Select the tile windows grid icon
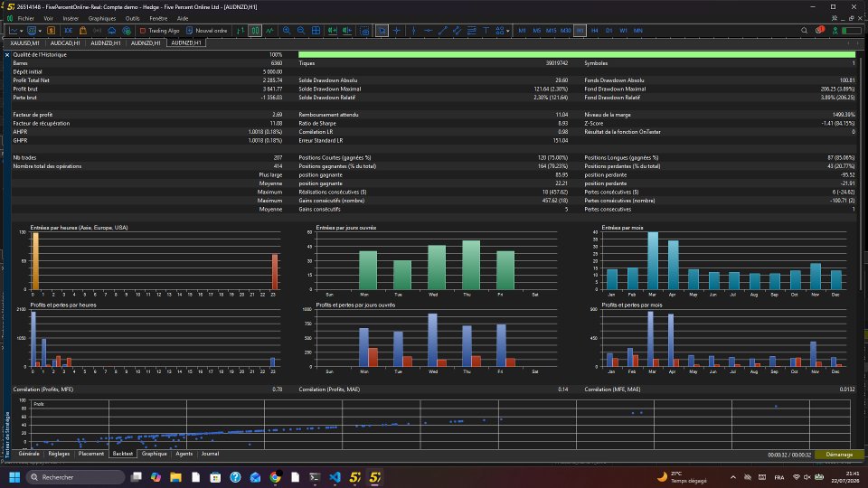The image size is (868, 488). tap(316, 31)
